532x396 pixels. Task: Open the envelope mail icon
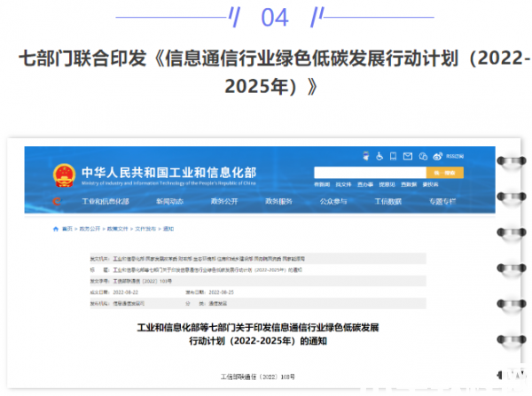408,156
